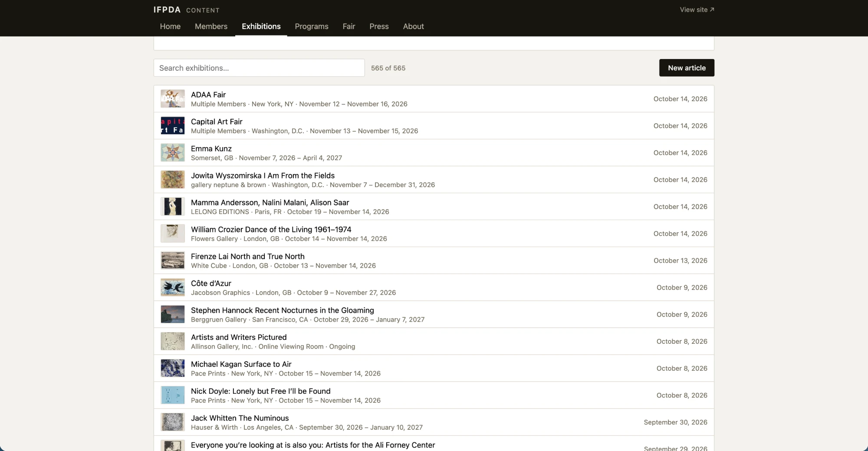Viewport: 868px width, 451px height.
Task: Click Emma Kunz's Somerset, GB details line
Action: [266, 158]
